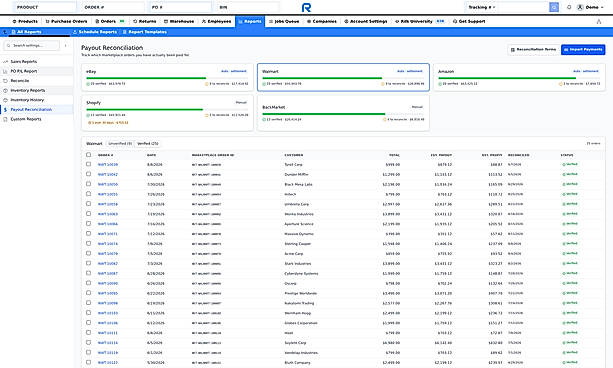Click the eBay card's green progress bar
Image resolution: width=613 pixels, height=368 pixels.
click(146, 78)
